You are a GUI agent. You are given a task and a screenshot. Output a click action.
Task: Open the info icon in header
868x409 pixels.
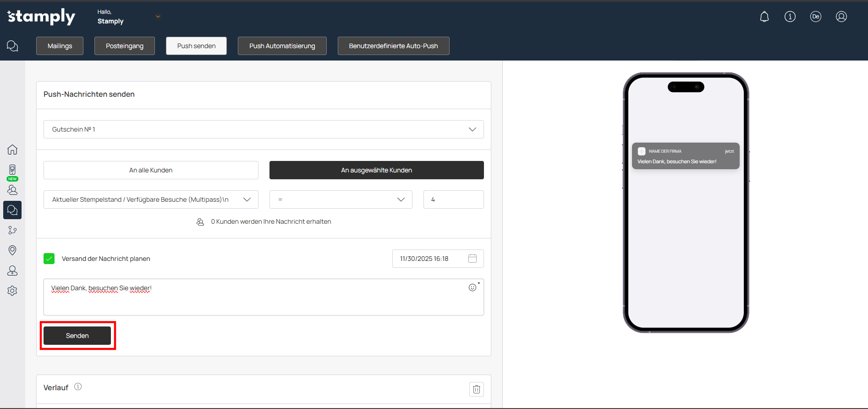(x=790, y=17)
